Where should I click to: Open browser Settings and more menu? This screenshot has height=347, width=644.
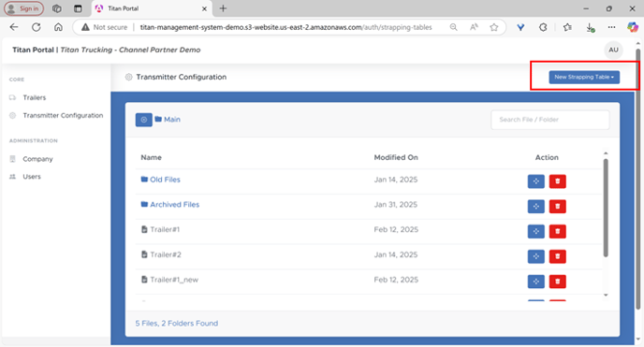click(x=611, y=27)
